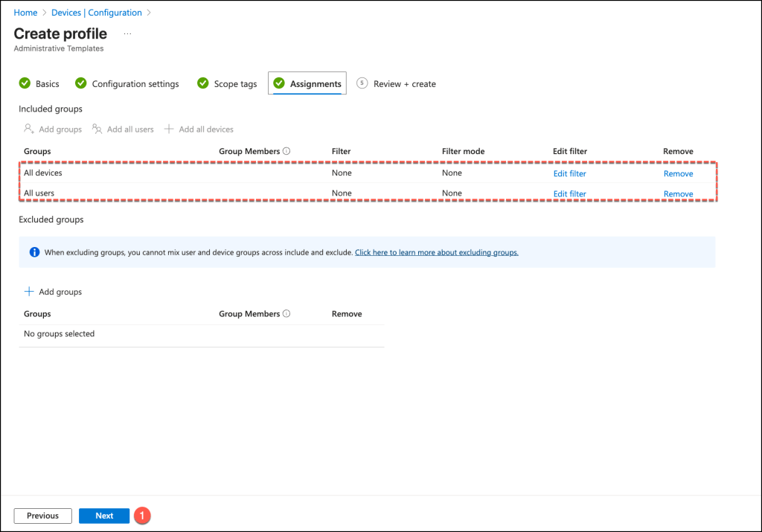
Task: Click the Add all users icon
Action: tap(97, 129)
